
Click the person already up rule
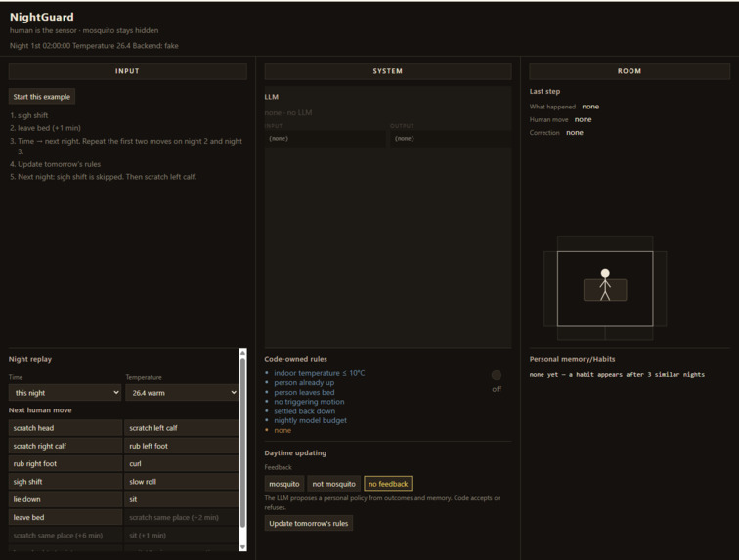click(304, 383)
